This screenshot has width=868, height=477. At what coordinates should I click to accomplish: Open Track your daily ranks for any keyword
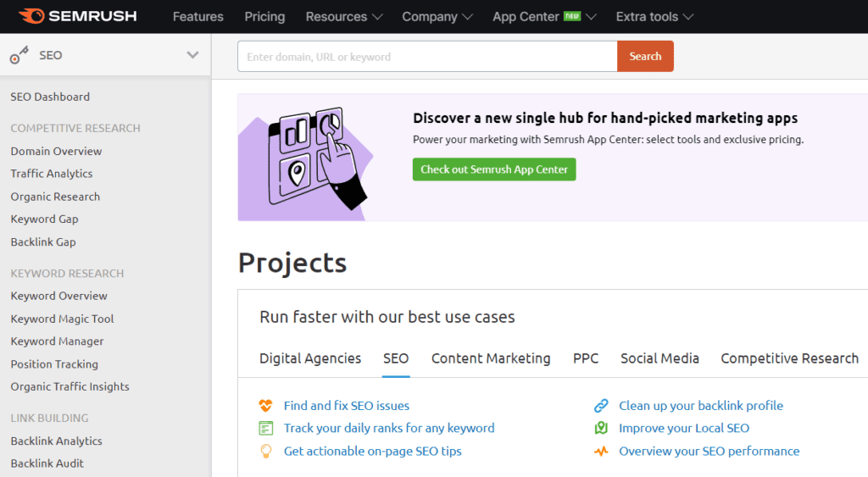(x=389, y=429)
